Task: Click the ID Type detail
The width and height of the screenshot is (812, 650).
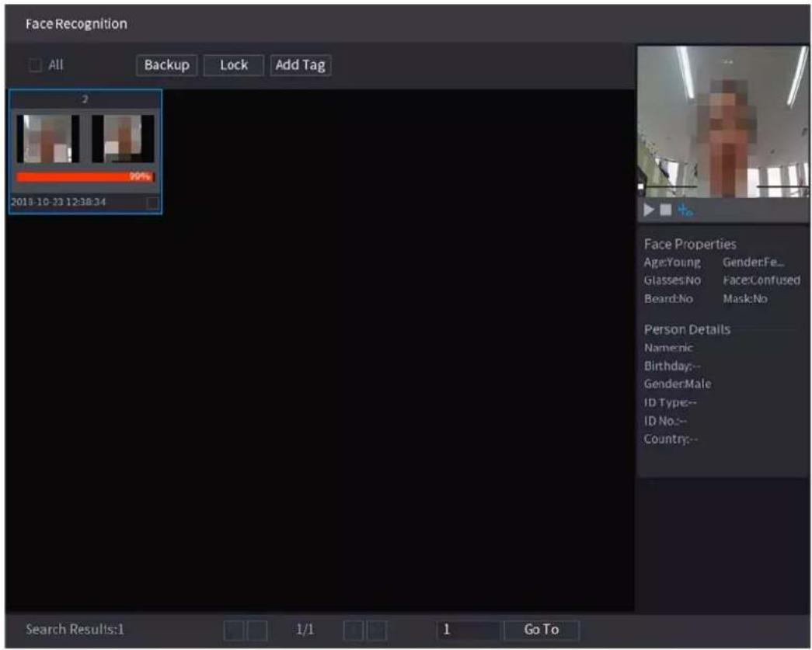Action: [x=670, y=402]
